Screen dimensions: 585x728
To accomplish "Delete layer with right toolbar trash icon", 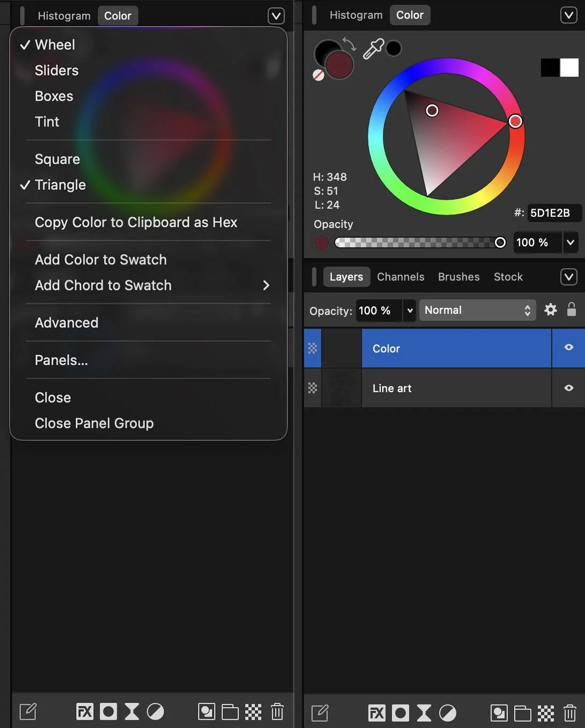I will coord(569,713).
